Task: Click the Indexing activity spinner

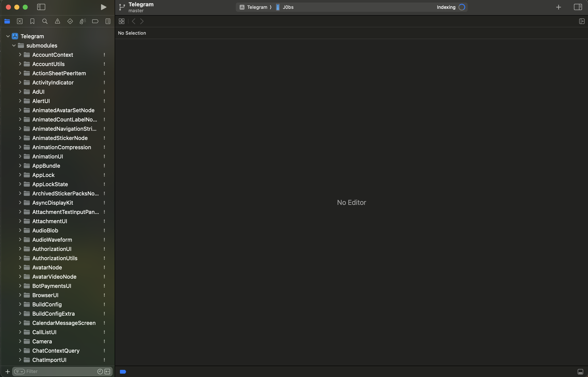Action: [462, 7]
